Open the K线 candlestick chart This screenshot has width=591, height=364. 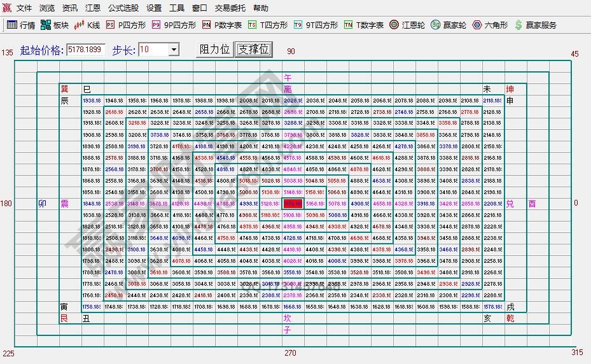87,25
